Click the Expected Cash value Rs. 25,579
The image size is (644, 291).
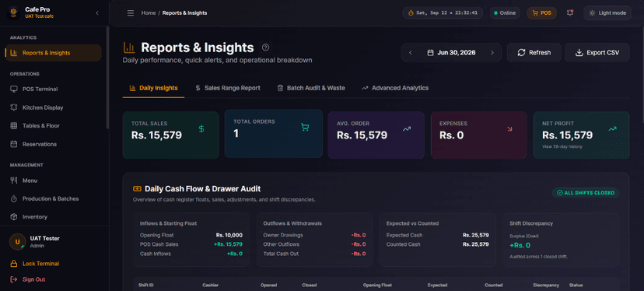[475, 235]
